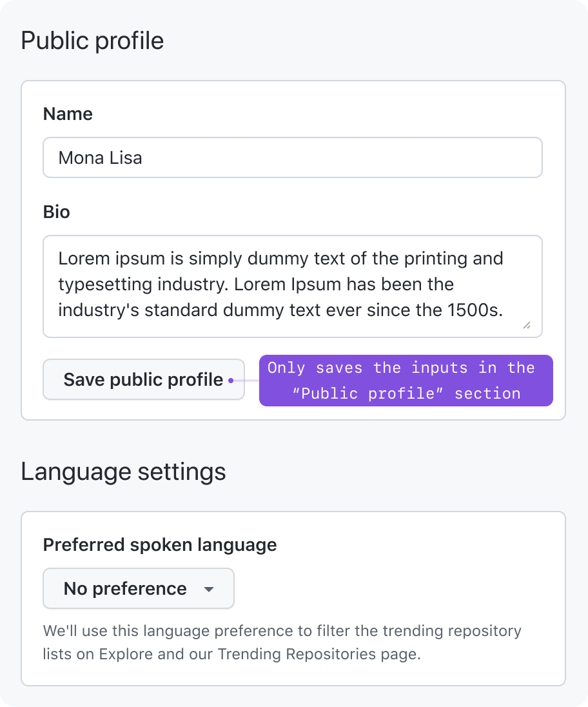Screen dimensions: 588x707
Task: Click the Save public profile button
Action: tap(143, 379)
